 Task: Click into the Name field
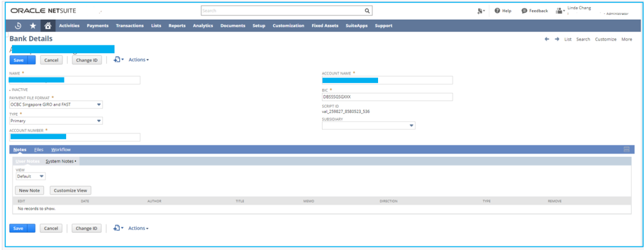tap(75, 80)
